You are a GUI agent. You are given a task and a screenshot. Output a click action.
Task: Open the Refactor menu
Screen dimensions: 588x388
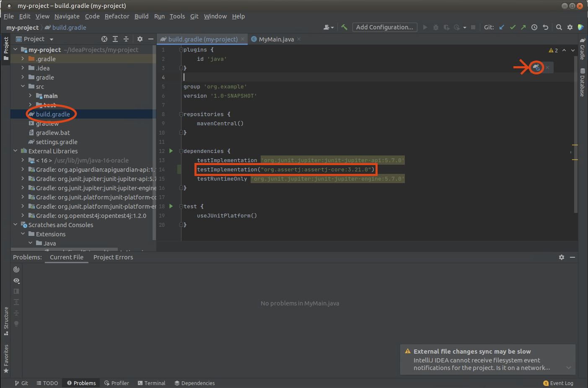(x=117, y=16)
